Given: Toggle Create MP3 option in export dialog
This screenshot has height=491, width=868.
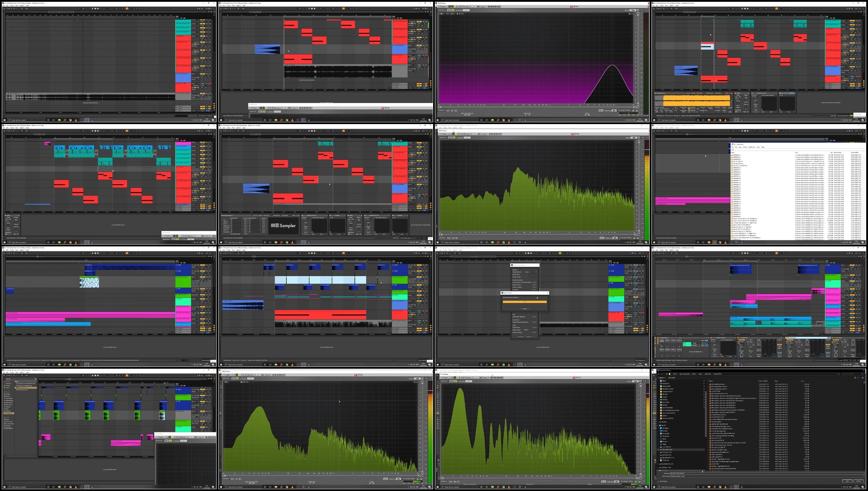Looking at the screenshot, I should [534, 317].
